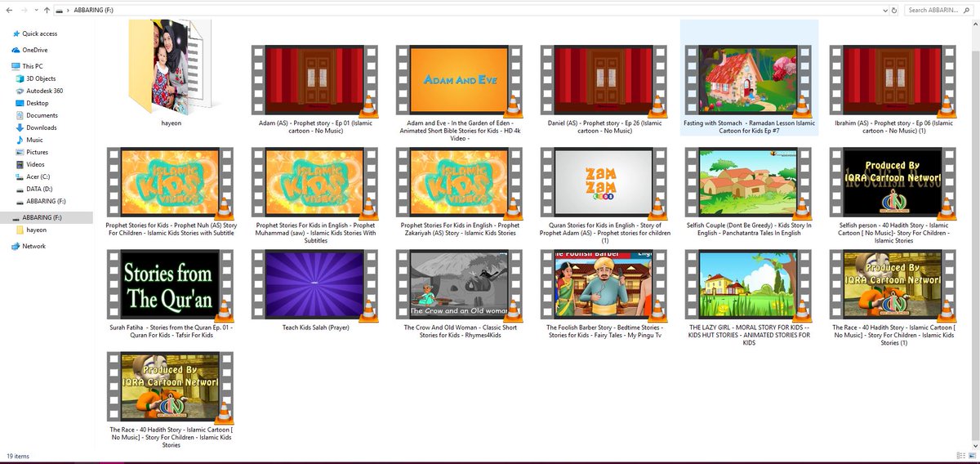
Task: Click the vertical scrollbar down arrow
Action: [x=975, y=445]
